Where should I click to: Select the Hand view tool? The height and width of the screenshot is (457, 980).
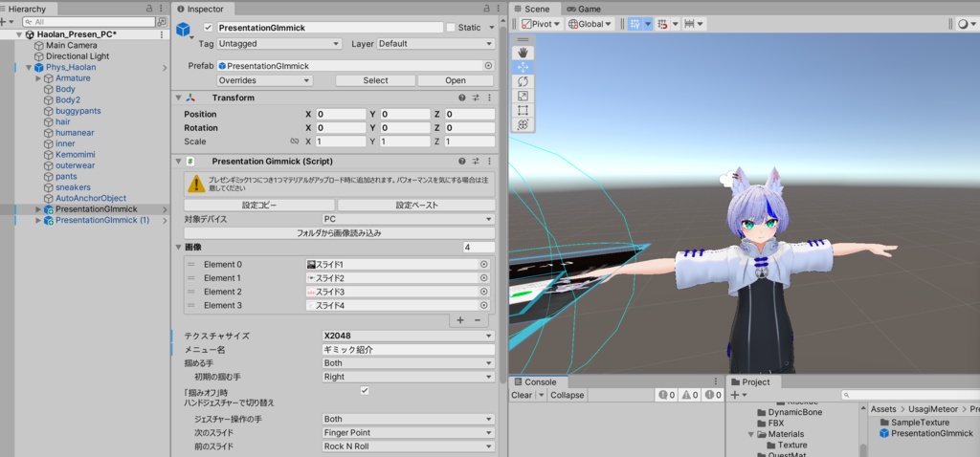pos(523,54)
